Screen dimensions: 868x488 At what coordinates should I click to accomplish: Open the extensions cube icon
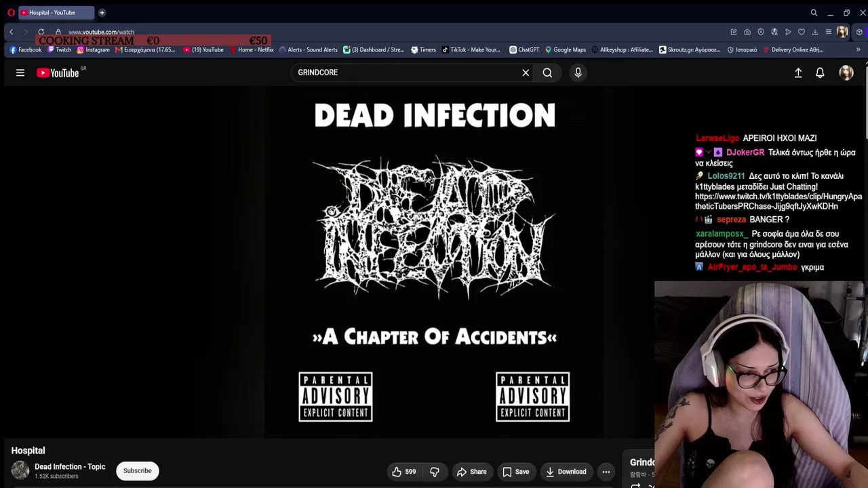coord(859,32)
